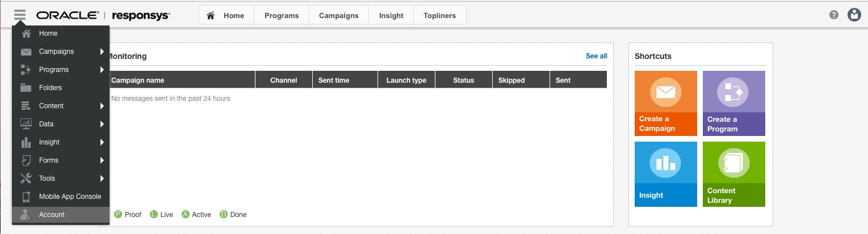The width and height of the screenshot is (868, 234).
Task: Open the Insight bar chart shortcut tile
Action: pos(666,174)
